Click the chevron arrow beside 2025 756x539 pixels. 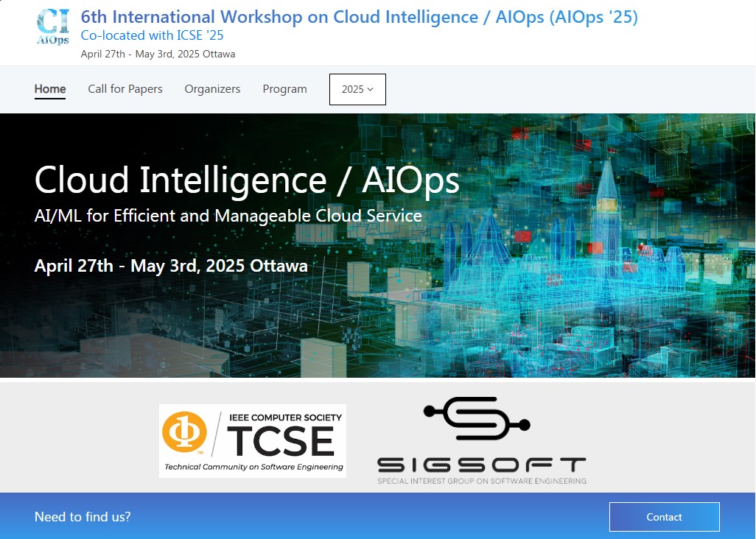[370, 89]
